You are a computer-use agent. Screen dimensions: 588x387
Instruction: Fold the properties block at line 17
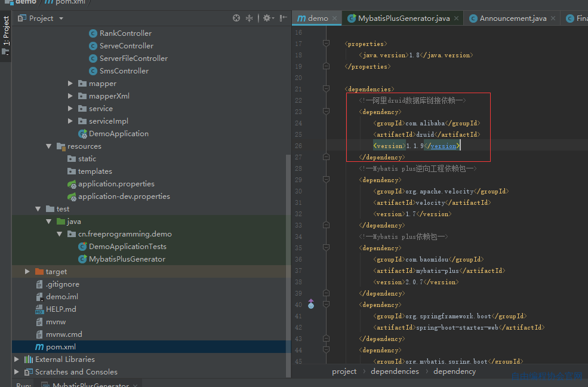click(x=327, y=44)
